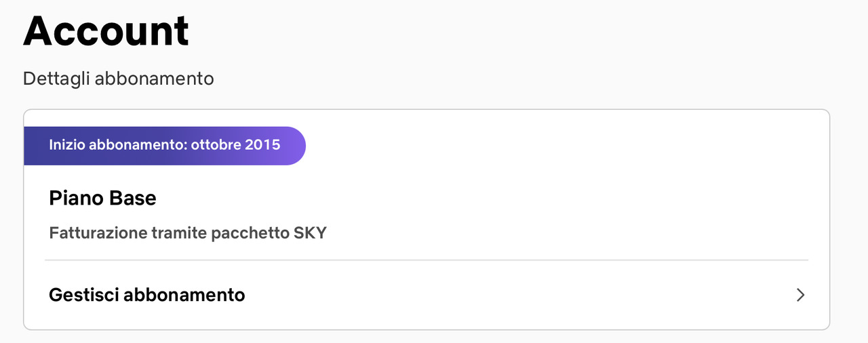Click the divider line above Gestisci abbonamento

tap(427, 260)
